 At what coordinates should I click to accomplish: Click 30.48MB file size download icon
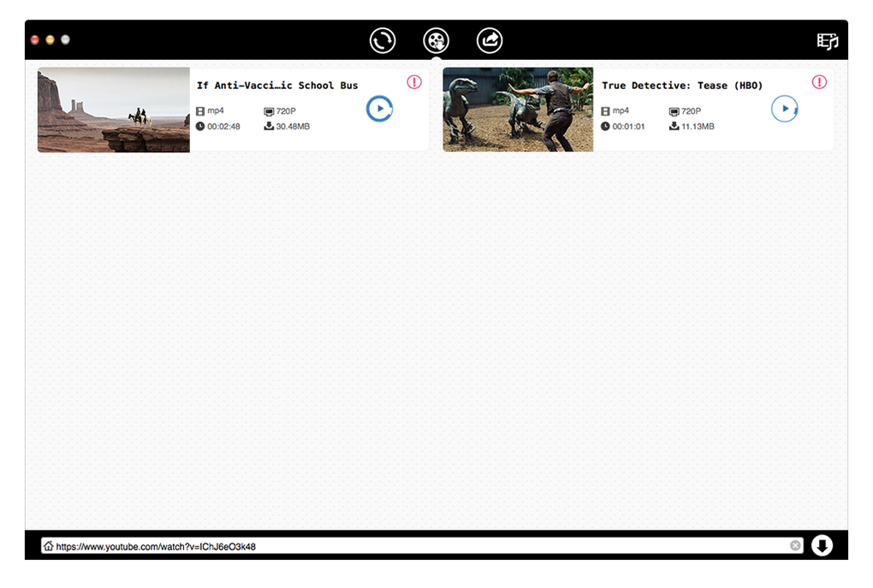coord(269,127)
